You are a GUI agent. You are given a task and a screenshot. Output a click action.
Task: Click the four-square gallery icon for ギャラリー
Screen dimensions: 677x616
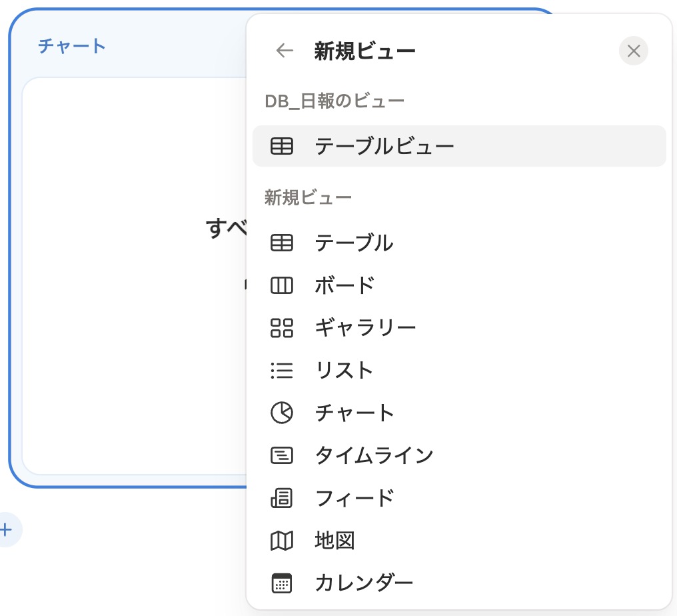tap(282, 328)
